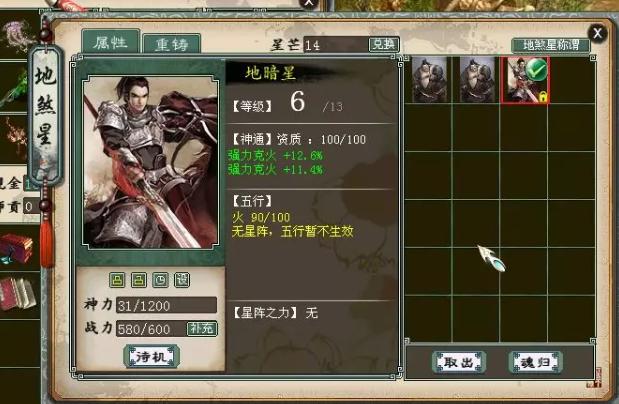Screen dimensions: 619x404
Task: Select the first star general thumbnail
Action: 429,79
